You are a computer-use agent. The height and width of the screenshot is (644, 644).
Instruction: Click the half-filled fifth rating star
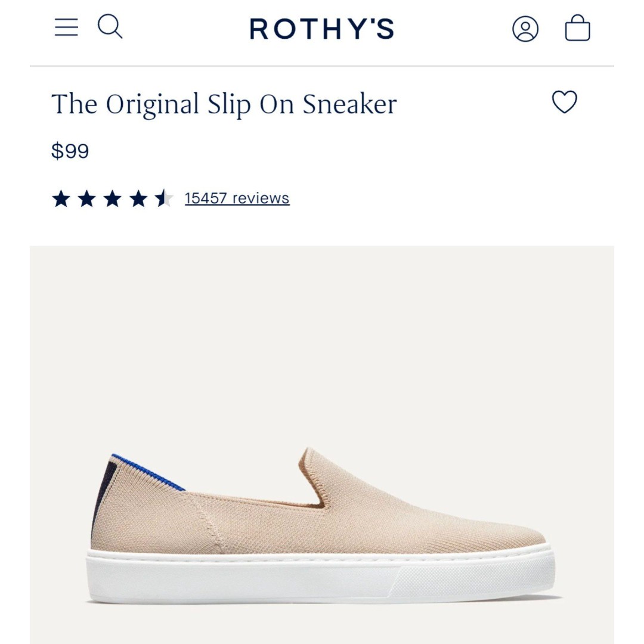click(x=164, y=199)
